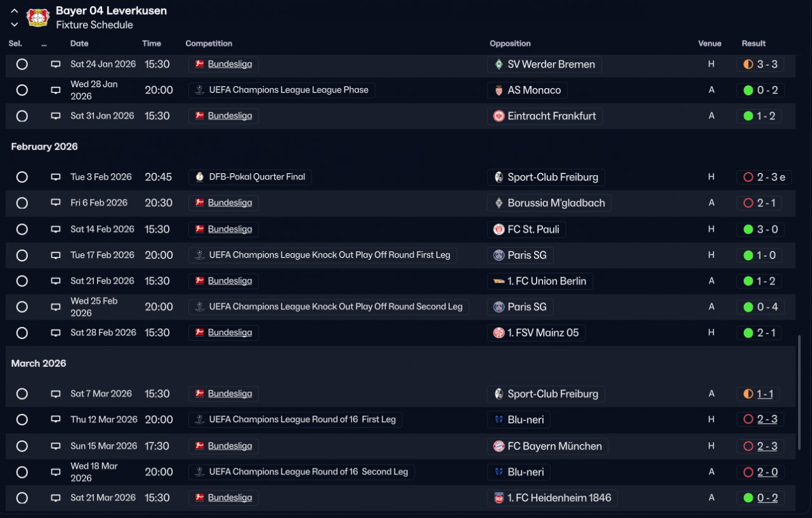Select the SV Werder Bremen fixture radio
This screenshot has height=518, width=812.
pos(22,64)
